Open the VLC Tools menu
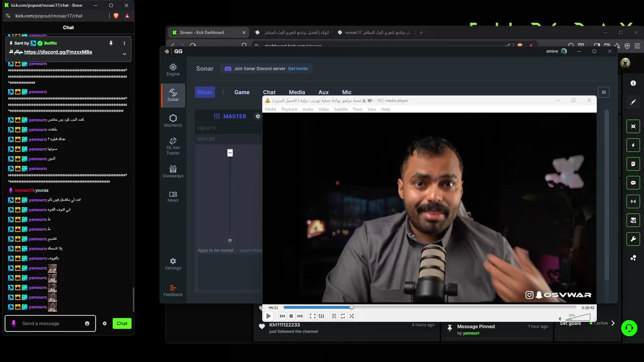644x362 pixels. 357,109
